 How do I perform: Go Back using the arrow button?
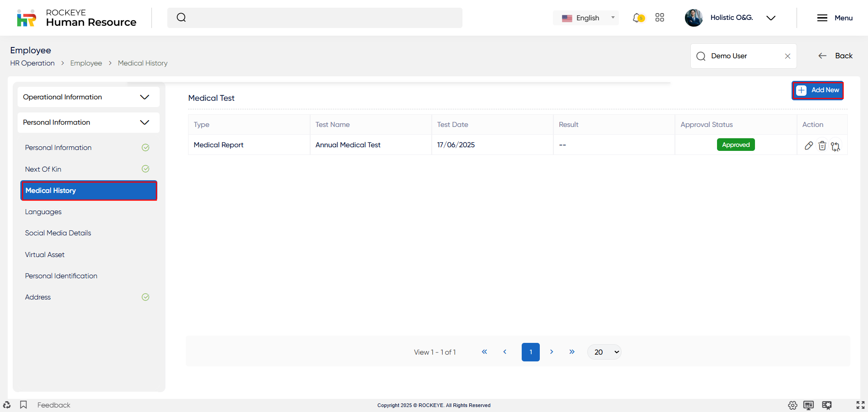click(x=835, y=56)
